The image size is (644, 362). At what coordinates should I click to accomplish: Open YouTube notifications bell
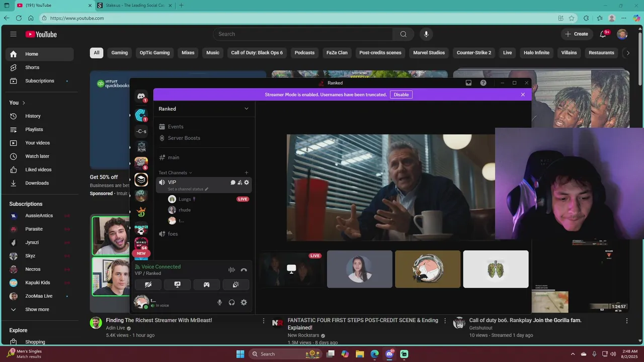tap(603, 34)
